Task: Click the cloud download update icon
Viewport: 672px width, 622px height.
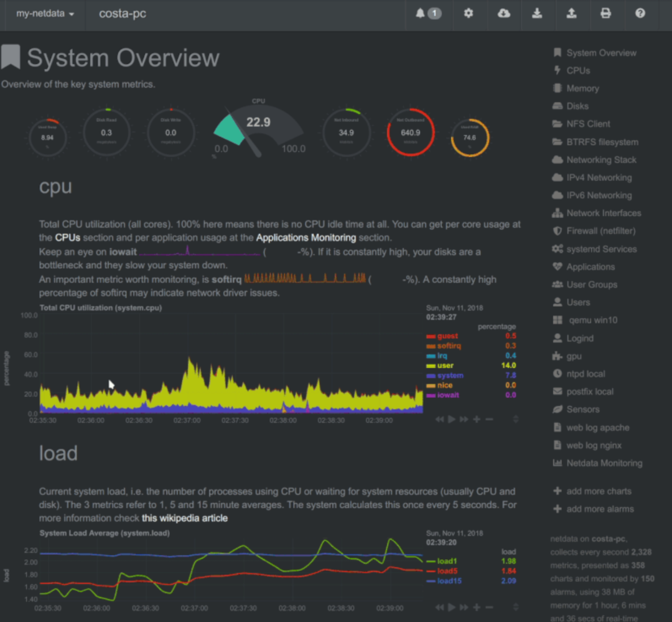Action: [x=503, y=13]
